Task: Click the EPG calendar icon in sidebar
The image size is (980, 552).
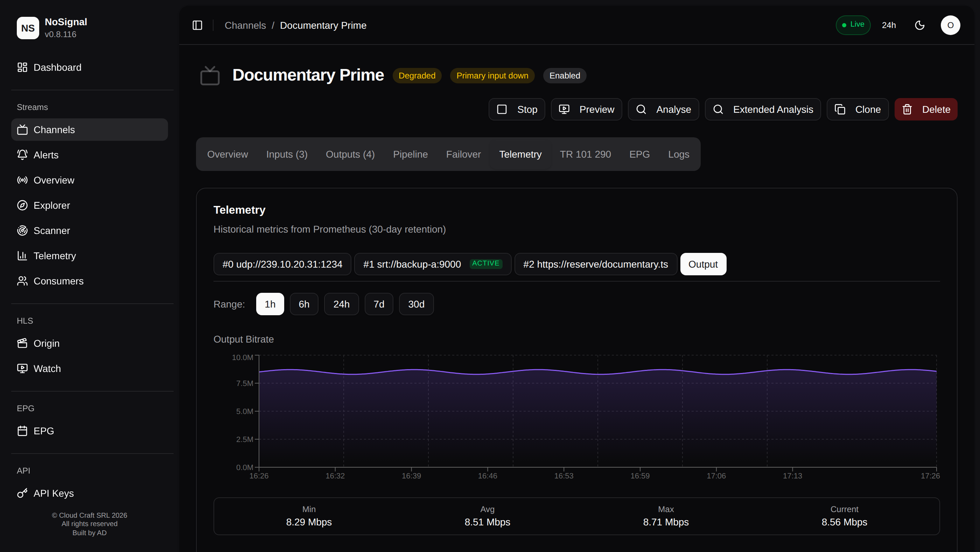Action: click(x=22, y=431)
